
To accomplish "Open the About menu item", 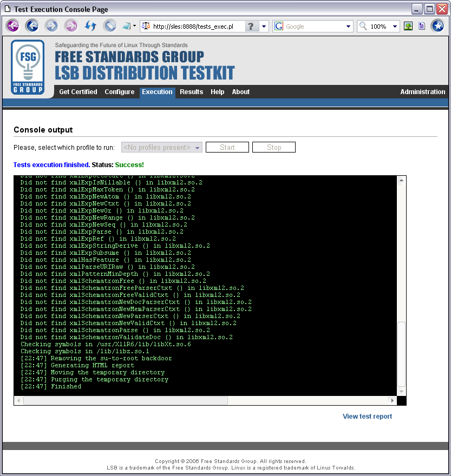I will coord(241,91).
